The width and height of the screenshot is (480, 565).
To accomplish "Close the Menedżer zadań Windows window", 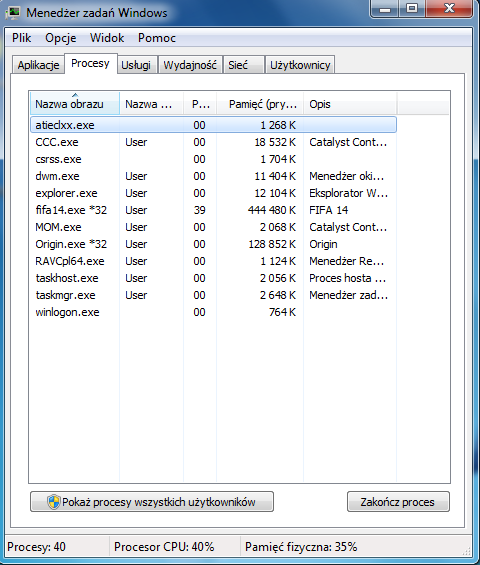I will 449,9.
